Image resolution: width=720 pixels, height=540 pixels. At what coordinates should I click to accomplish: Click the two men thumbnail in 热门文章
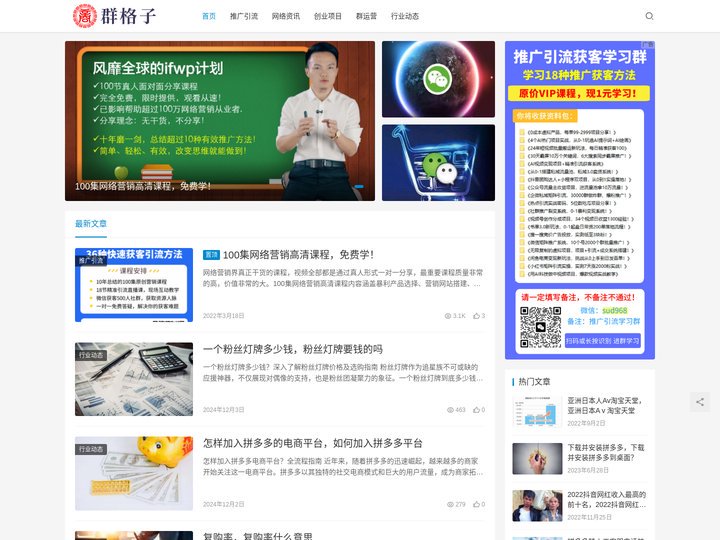click(x=537, y=506)
